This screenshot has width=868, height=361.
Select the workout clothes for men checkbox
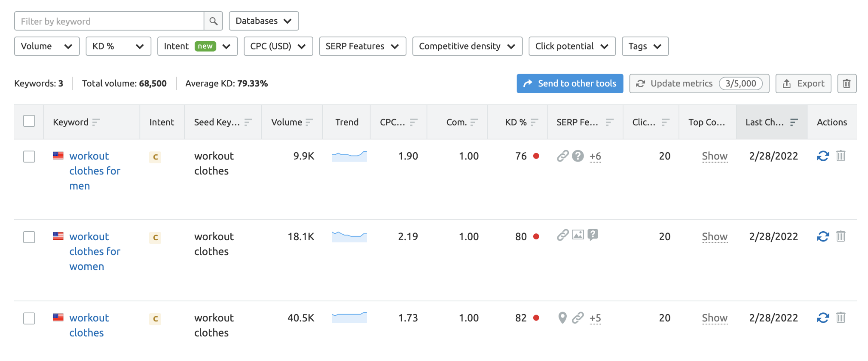29,156
